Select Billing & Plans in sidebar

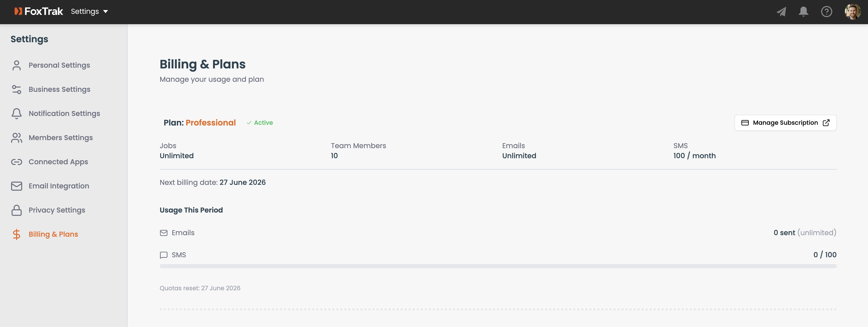53,234
